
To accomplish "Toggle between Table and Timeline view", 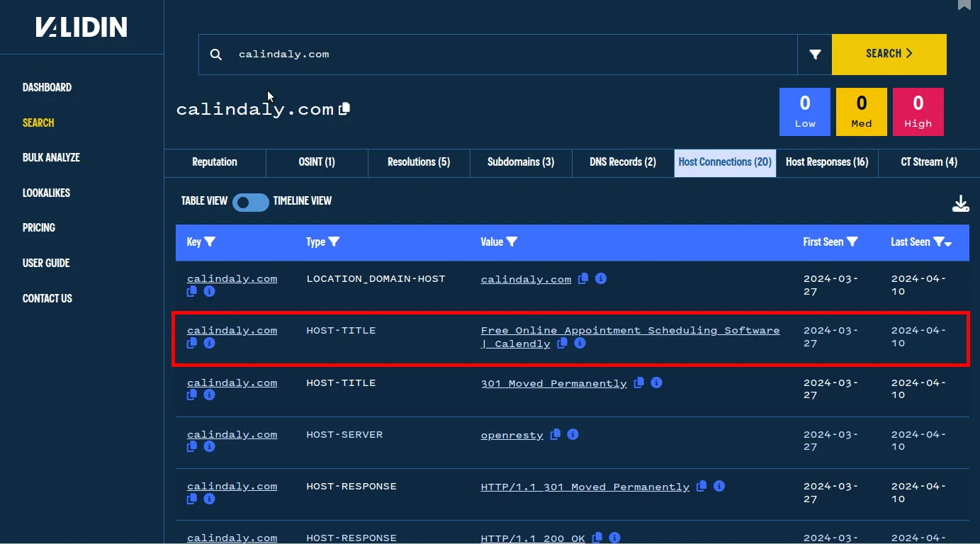I will (251, 202).
